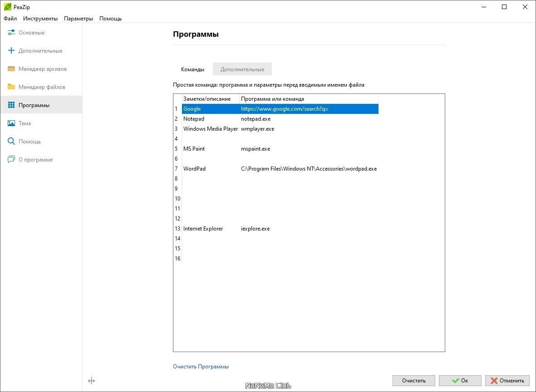Switch to the Дополнительные tab in Программы
Screen dimensions: 536x392
[242, 69]
